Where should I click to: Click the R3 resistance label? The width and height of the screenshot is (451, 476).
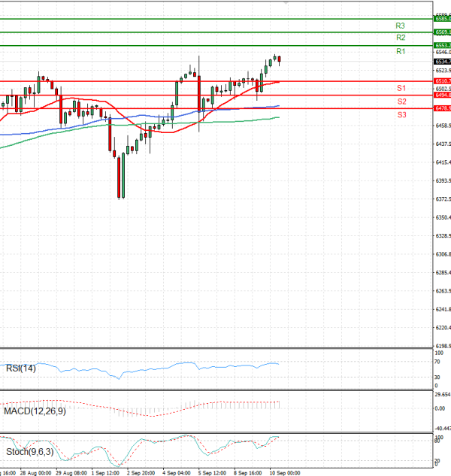click(400, 26)
